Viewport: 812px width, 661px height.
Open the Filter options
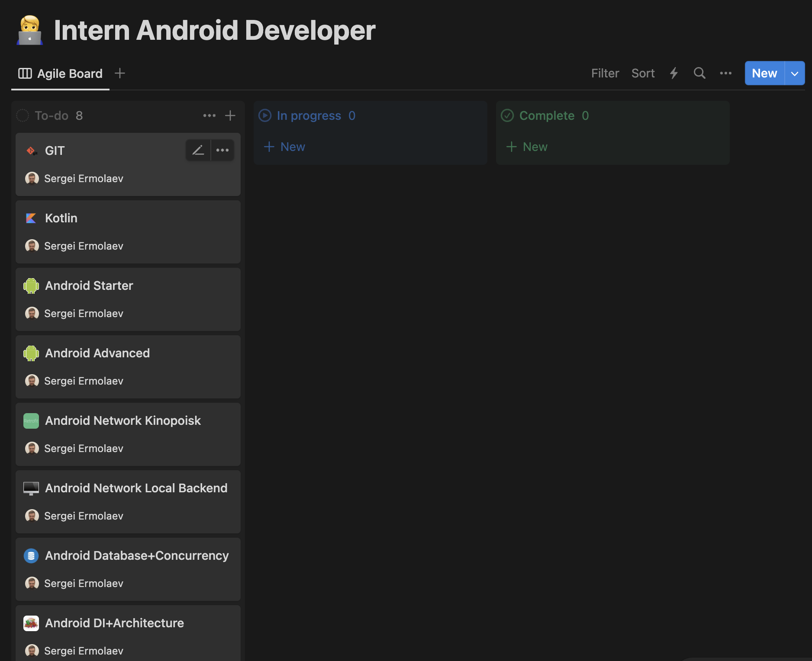[605, 73]
